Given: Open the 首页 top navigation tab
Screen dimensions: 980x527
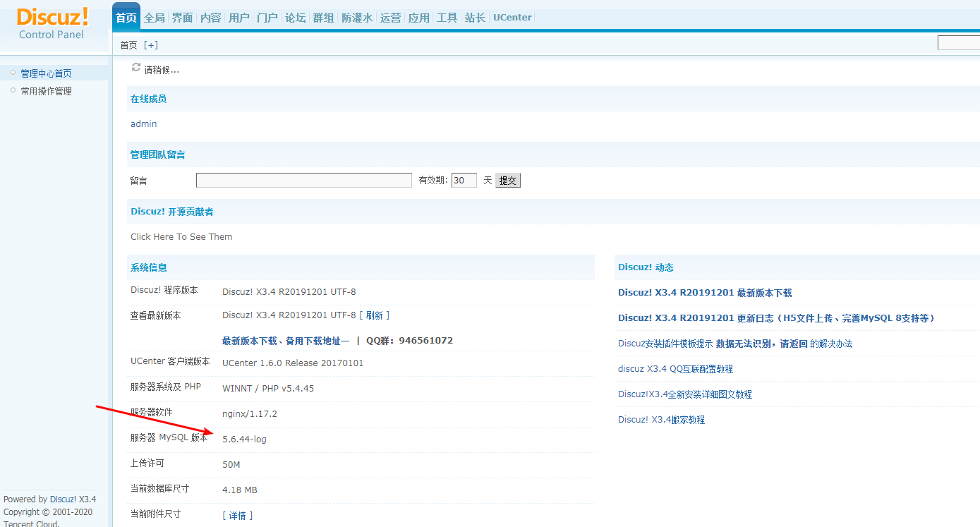Looking at the screenshot, I should pos(126,18).
